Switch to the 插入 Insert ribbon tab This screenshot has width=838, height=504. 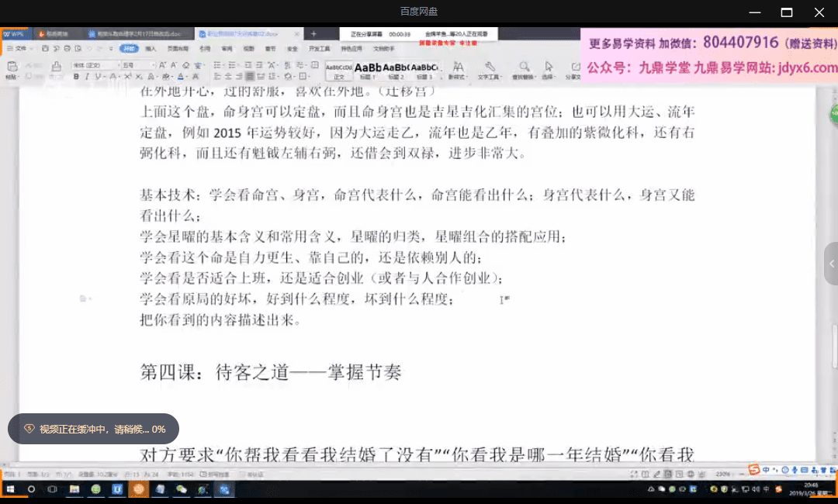(x=151, y=48)
